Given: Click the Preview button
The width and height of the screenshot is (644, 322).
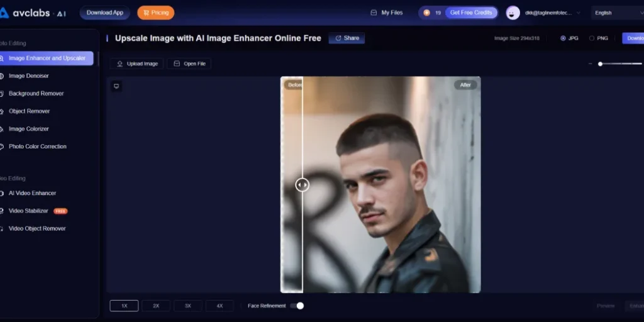Looking at the screenshot, I should click(606, 306).
